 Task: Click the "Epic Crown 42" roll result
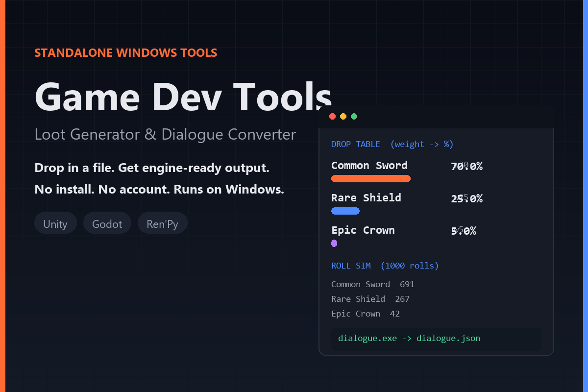coord(366,314)
